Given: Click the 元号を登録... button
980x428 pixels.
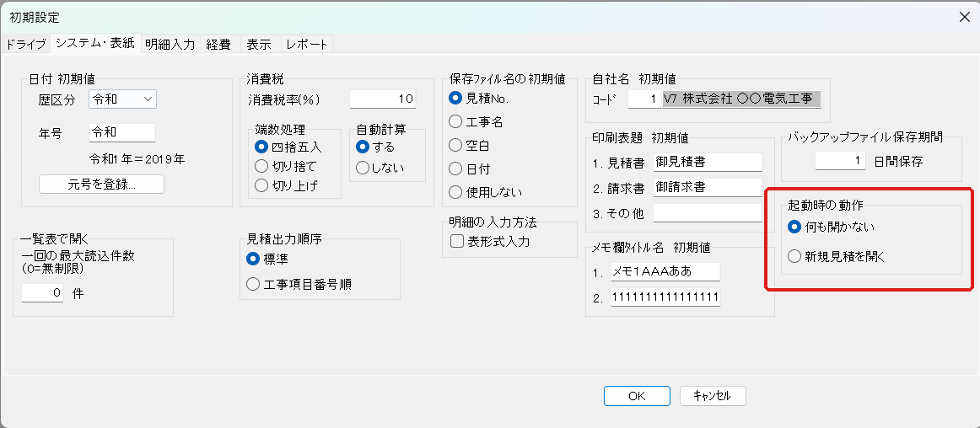Looking at the screenshot, I should pyautogui.click(x=101, y=185).
